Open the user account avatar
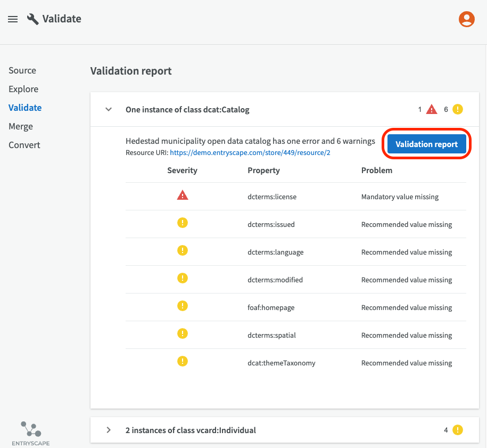 click(x=466, y=19)
